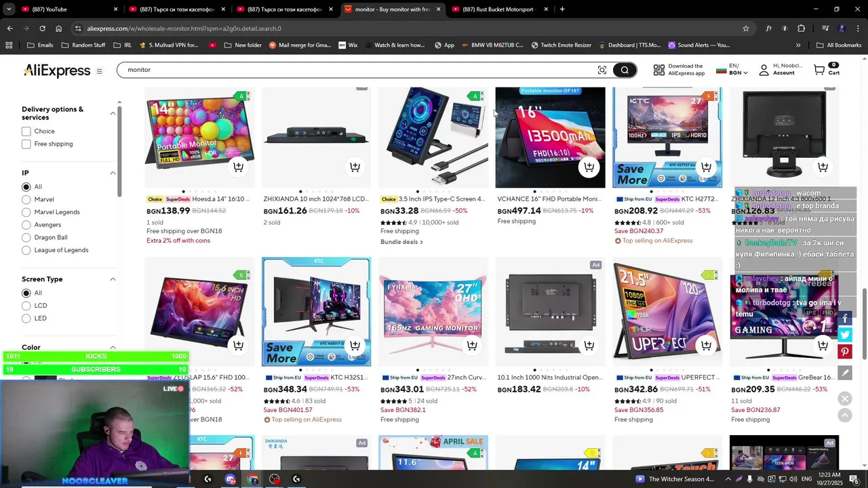Switch to the Rust Bucket Motorsport tab
The width and height of the screenshot is (868, 488).
[498, 9]
